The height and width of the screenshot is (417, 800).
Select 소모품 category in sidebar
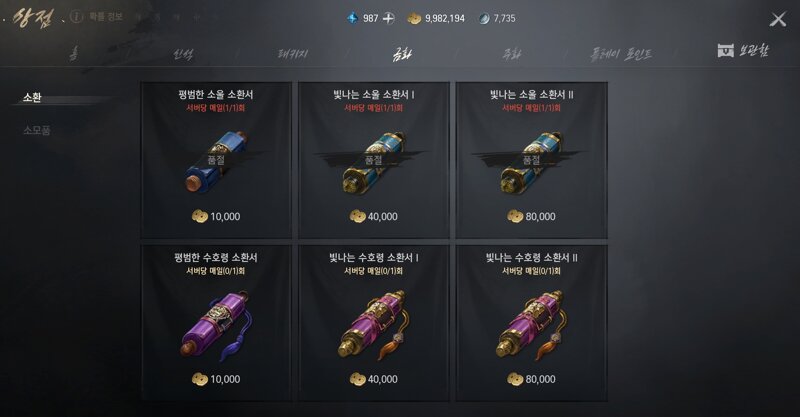click(x=37, y=131)
